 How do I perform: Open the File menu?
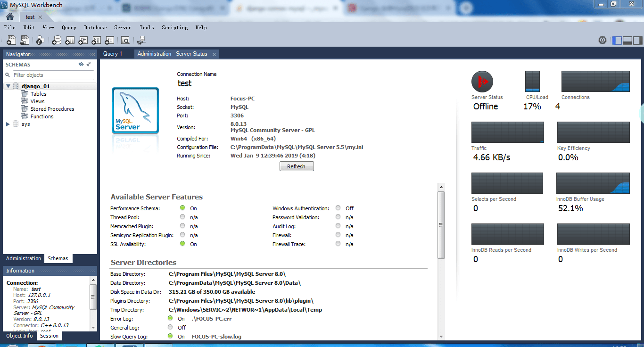[x=9, y=28]
